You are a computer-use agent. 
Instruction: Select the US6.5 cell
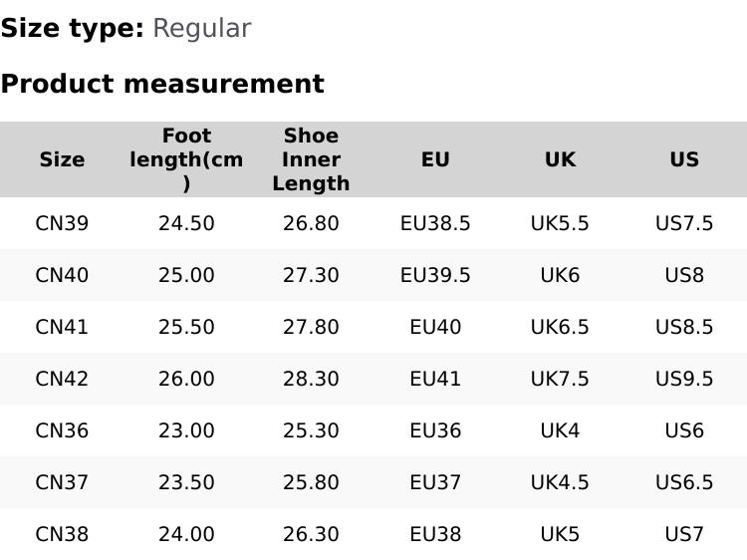[684, 482]
